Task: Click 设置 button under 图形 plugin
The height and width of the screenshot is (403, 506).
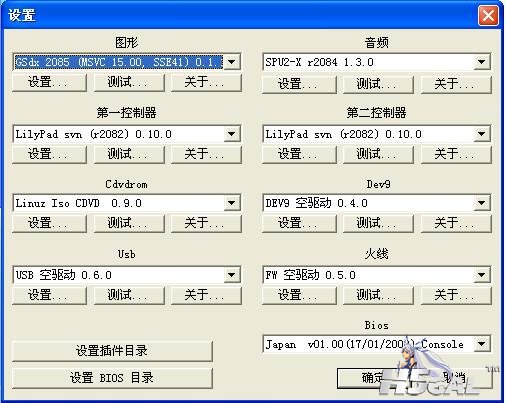Action: 49,82
